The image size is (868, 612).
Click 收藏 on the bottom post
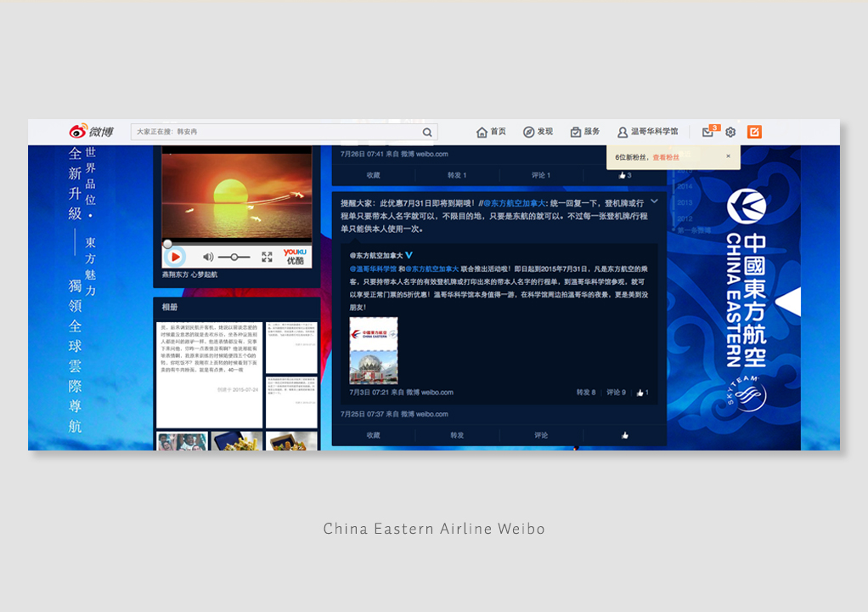coord(373,435)
